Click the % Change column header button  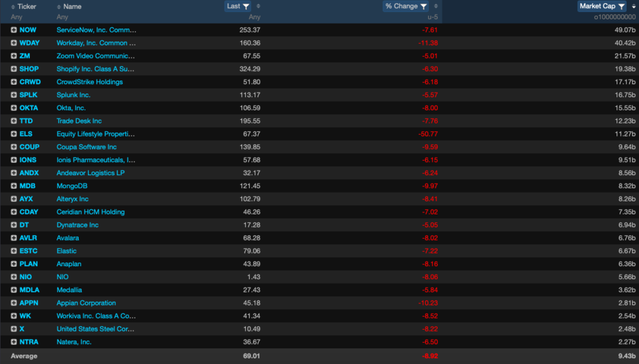(x=406, y=6)
